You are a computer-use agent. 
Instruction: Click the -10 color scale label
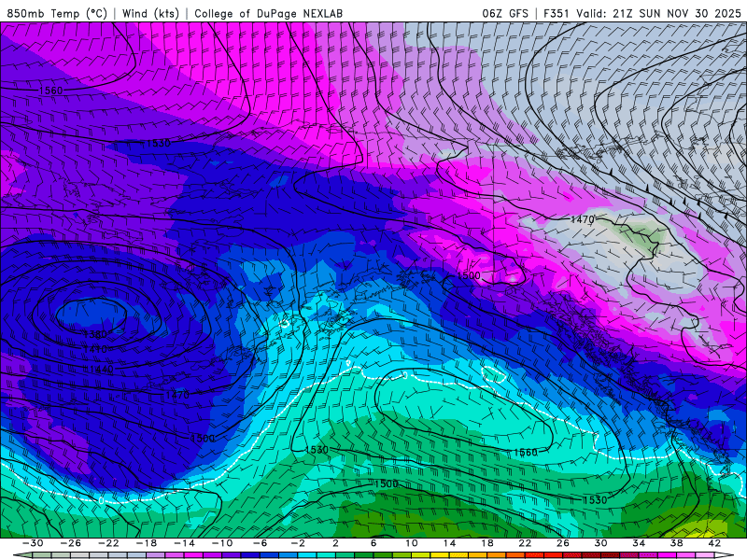point(222,543)
